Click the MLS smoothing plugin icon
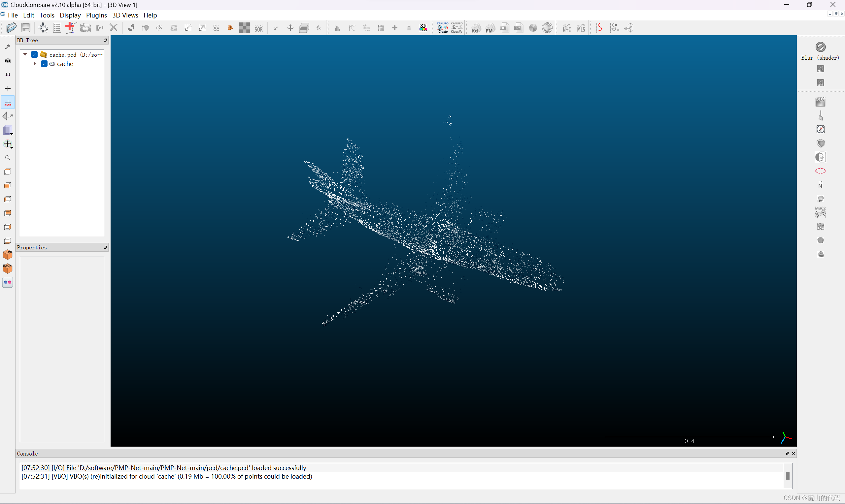 [x=581, y=28]
